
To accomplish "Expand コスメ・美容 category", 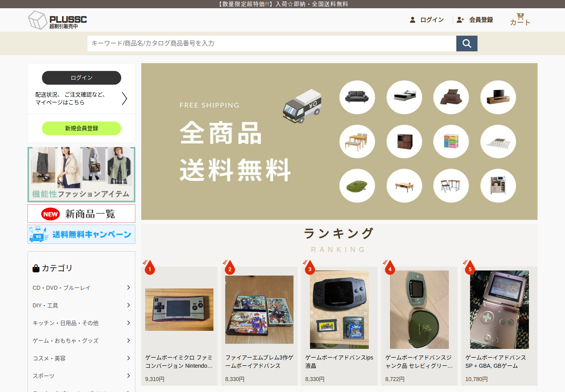I will point(81,358).
